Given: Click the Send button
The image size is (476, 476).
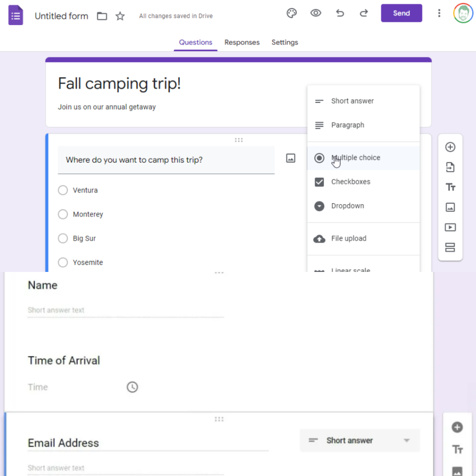Looking at the screenshot, I should tap(401, 13).
